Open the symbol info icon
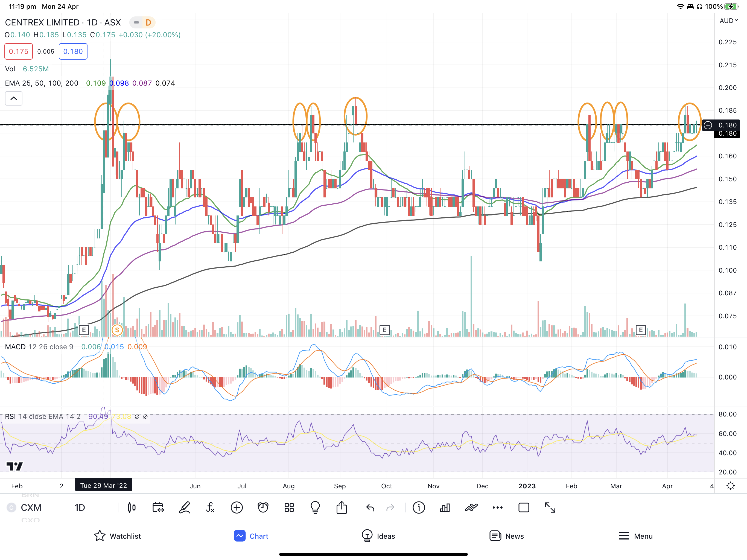The width and height of the screenshot is (747, 560). click(419, 508)
